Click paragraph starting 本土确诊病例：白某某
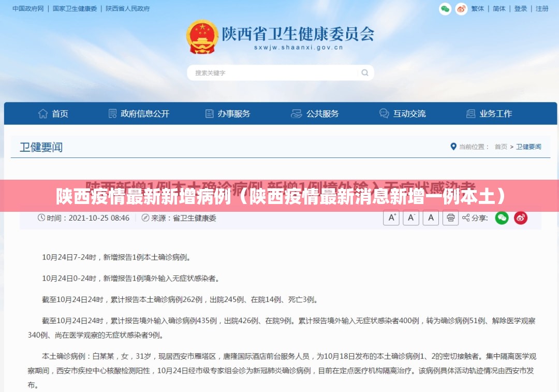The width and height of the screenshot is (559, 392). click(282, 371)
